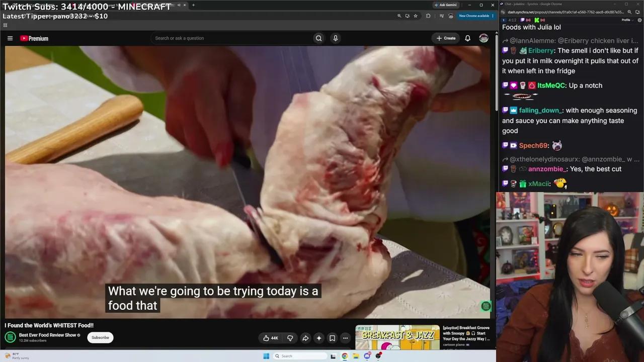The width and height of the screenshot is (644, 362).
Task: Open the Ask sparkle icon below video
Action: [x=319, y=338]
